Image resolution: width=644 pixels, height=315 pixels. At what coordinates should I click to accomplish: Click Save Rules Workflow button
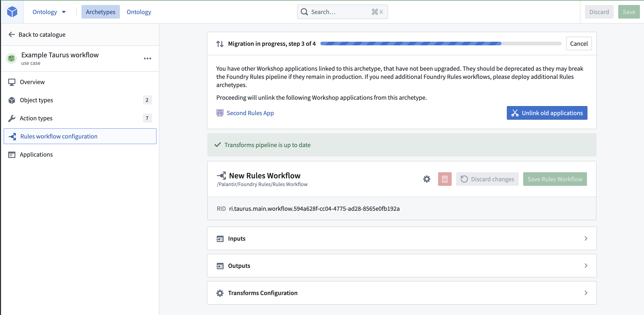coord(555,179)
